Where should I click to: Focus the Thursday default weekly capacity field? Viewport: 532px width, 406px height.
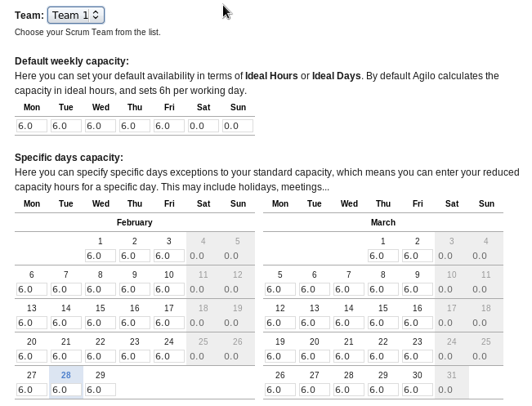tap(135, 126)
